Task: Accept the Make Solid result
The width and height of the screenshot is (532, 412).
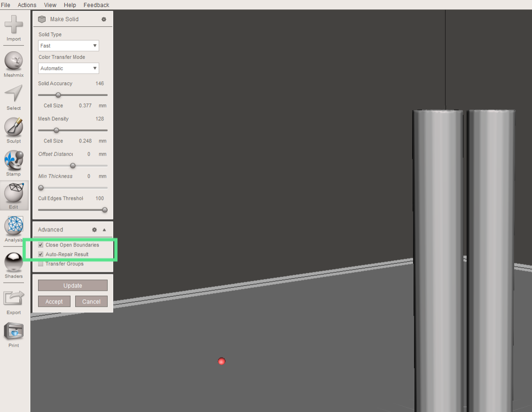Action: [x=54, y=301]
